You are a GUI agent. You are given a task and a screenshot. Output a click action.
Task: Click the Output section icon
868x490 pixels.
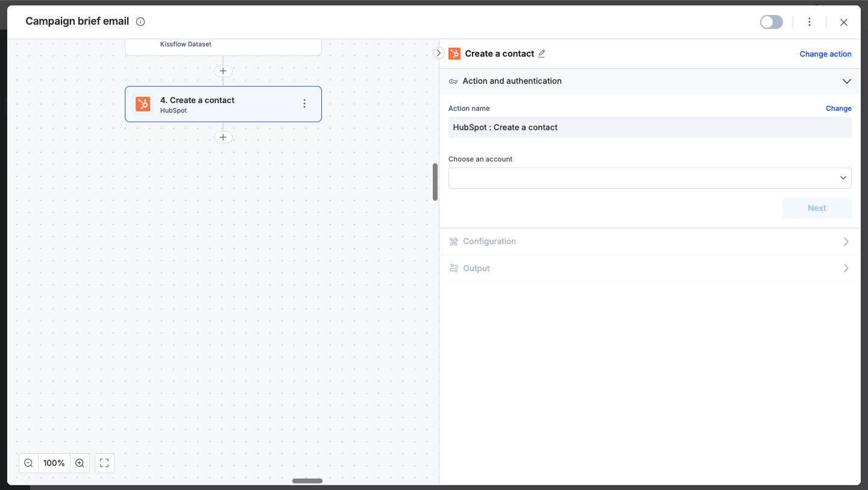454,268
